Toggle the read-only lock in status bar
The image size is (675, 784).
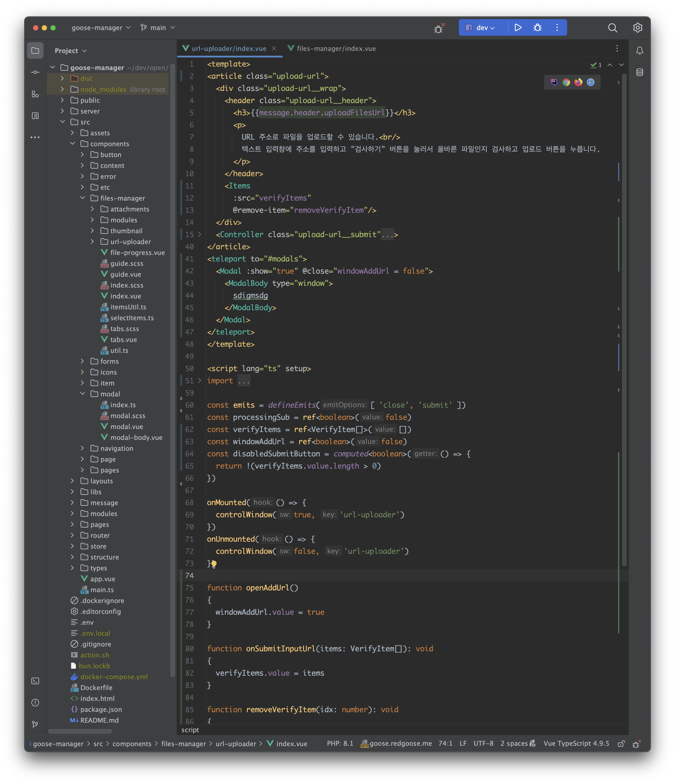point(621,744)
